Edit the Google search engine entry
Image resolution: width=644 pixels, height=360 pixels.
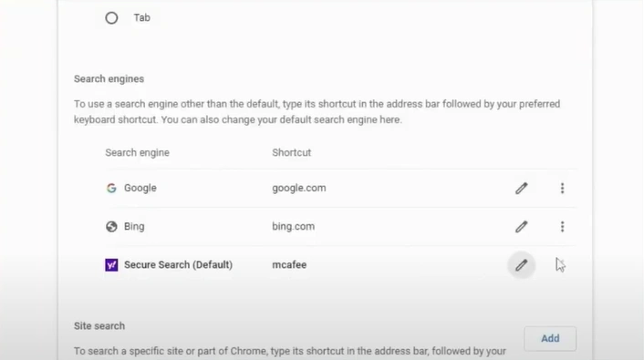[x=521, y=189]
